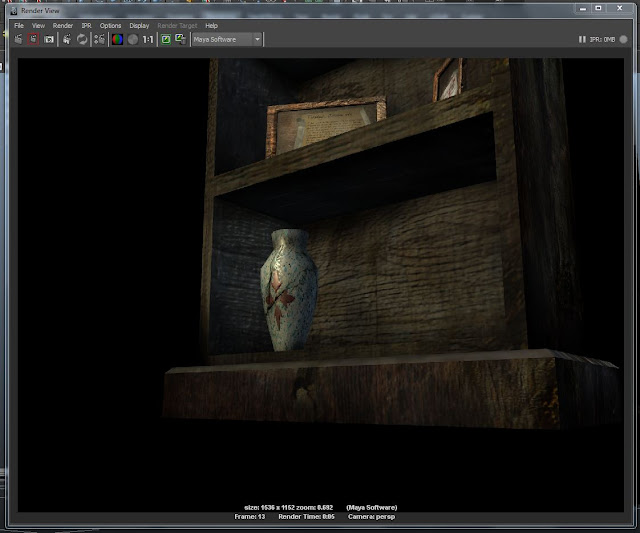
Task: Pause IPR tuning with the pause icon
Action: (x=582, y=40)
